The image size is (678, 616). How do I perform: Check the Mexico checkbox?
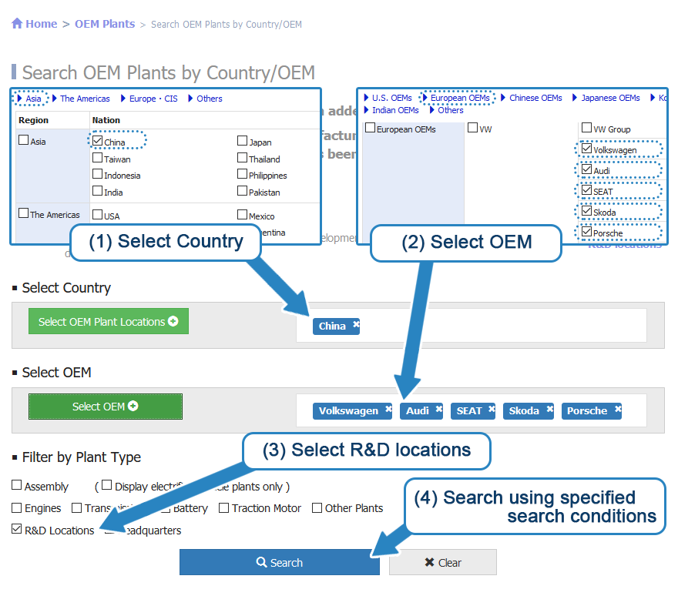[x=242, y=215]
